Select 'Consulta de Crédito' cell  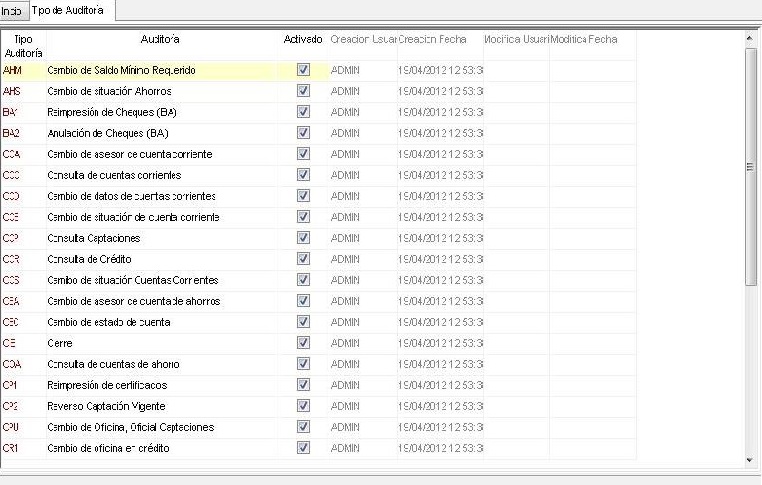[162, 259]
